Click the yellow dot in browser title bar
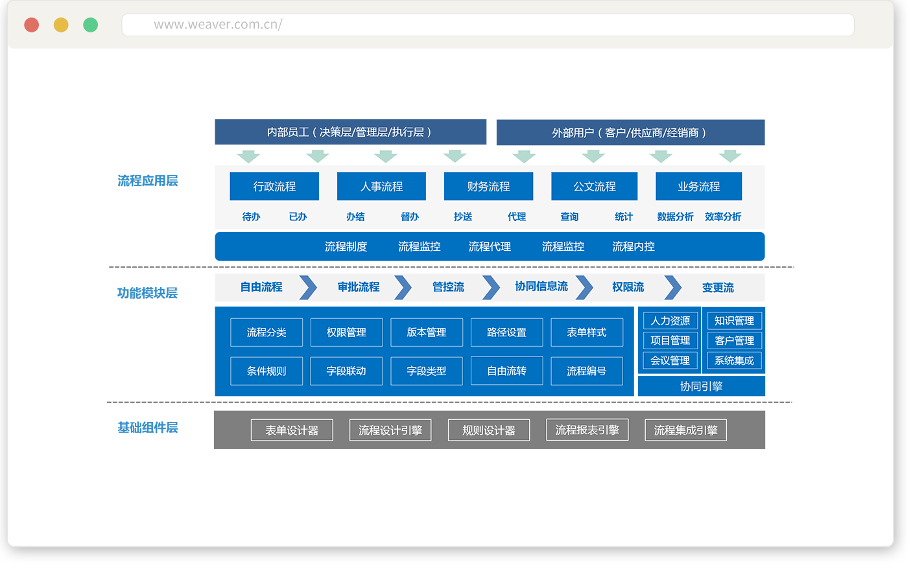The image size is (924, 567). point(61,25)
